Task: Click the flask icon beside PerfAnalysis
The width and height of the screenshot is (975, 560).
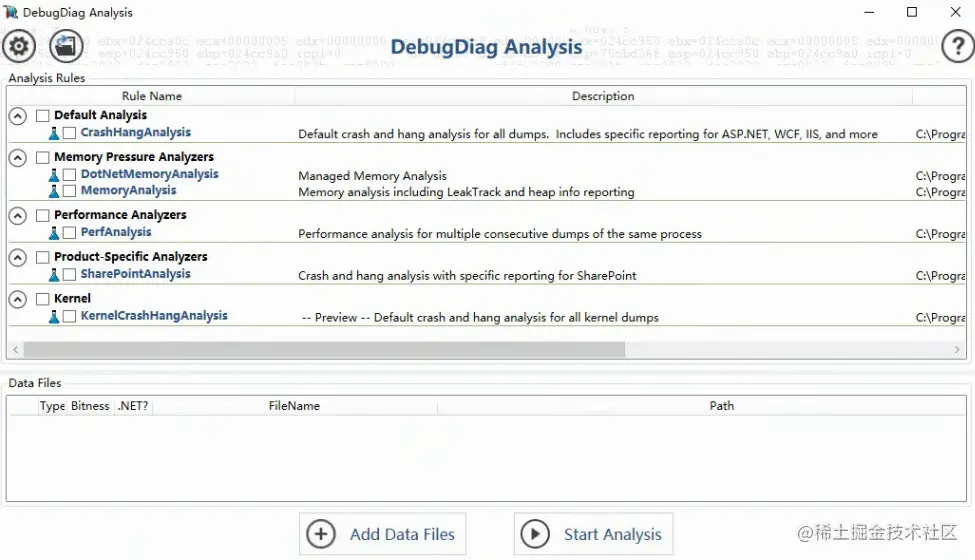Action: (x=54, y=232)
